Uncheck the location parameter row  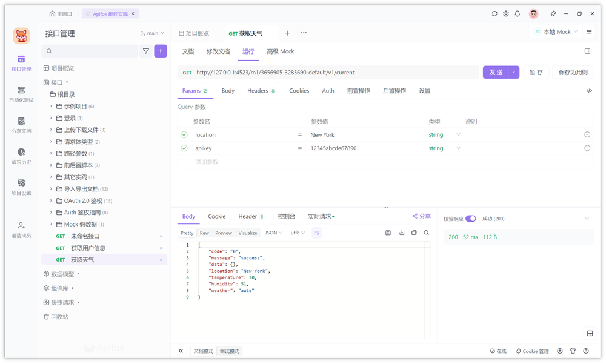tap(184, 134)
